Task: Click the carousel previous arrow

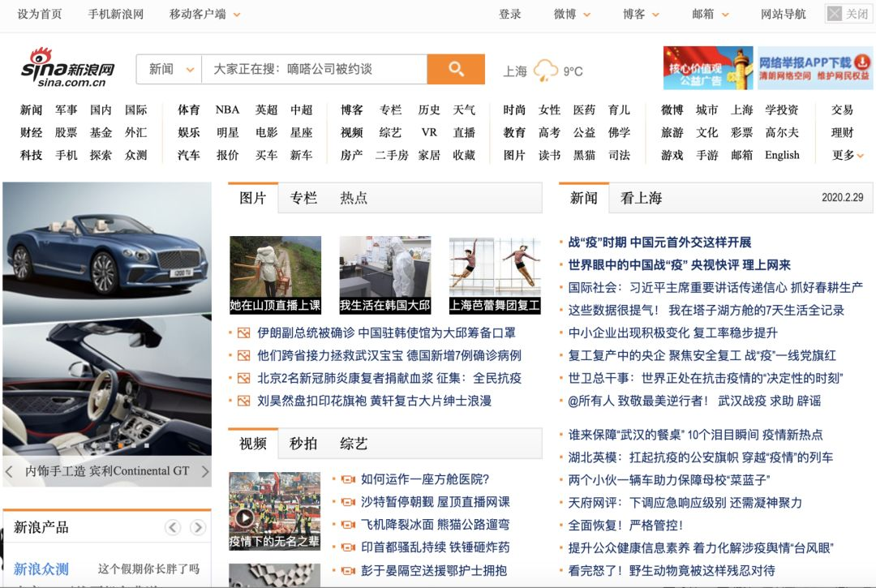Action: 9,471
